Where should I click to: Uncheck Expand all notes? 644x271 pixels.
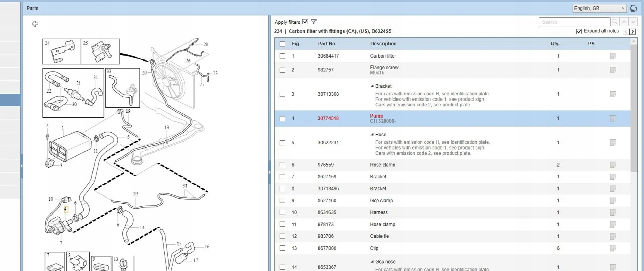(x=579, y=31)
